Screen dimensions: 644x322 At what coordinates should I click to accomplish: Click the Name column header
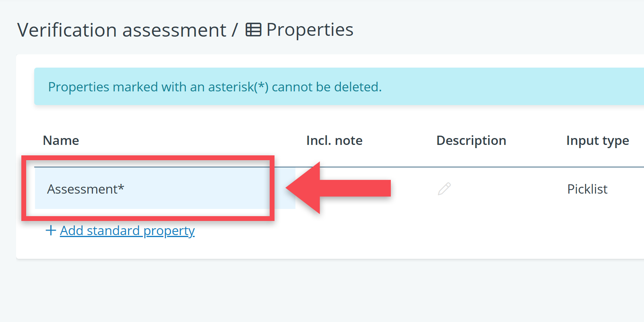point(61,140)
